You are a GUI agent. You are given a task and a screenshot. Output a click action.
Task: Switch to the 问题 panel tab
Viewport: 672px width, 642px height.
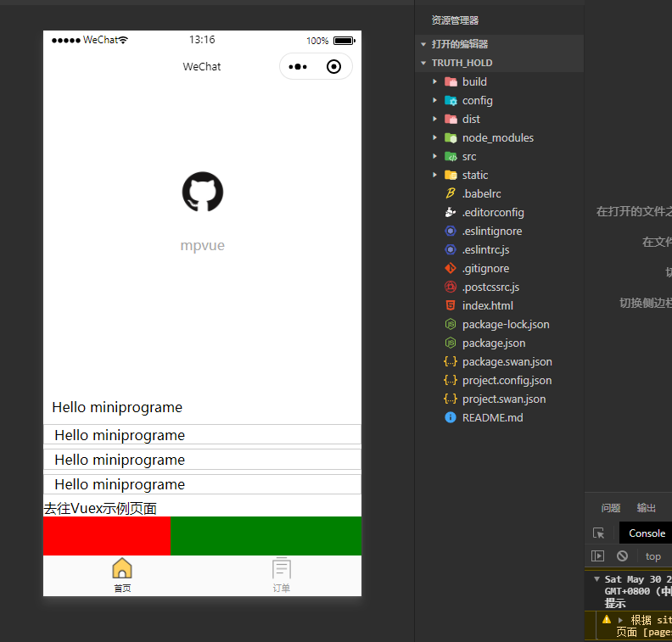(x=611, y=508)
